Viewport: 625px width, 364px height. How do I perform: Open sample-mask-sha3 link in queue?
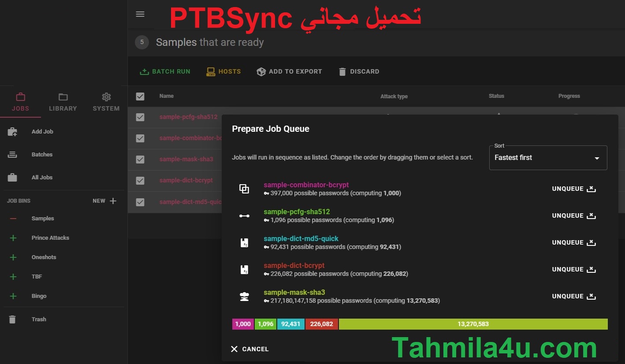(x=294, y=292)
